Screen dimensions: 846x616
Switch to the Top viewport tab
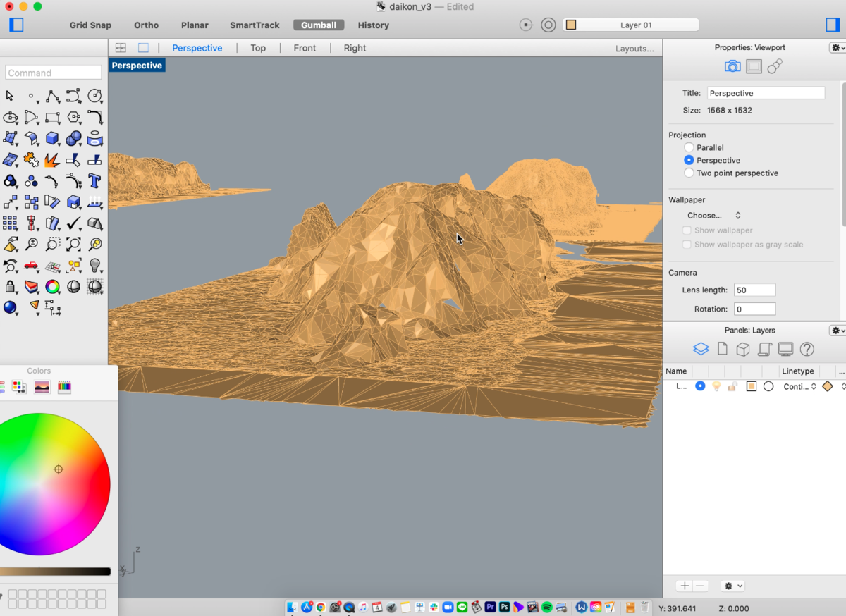(258, 48)
